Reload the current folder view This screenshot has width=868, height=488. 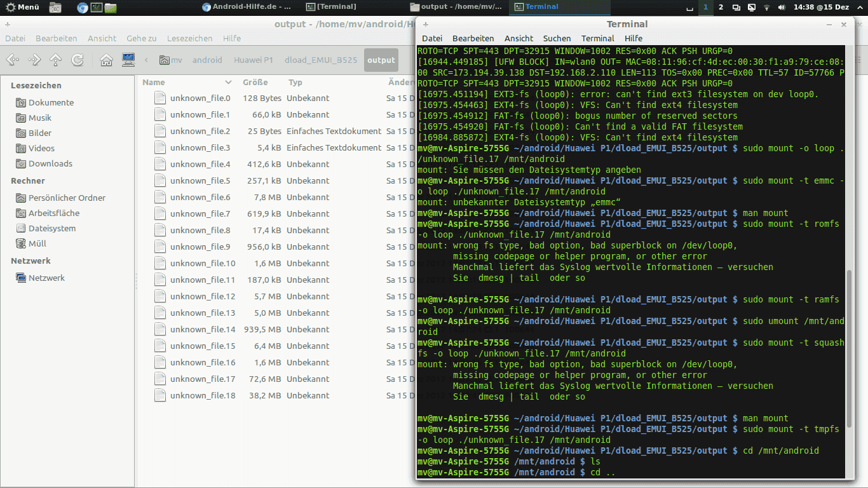tap(78, 60)
